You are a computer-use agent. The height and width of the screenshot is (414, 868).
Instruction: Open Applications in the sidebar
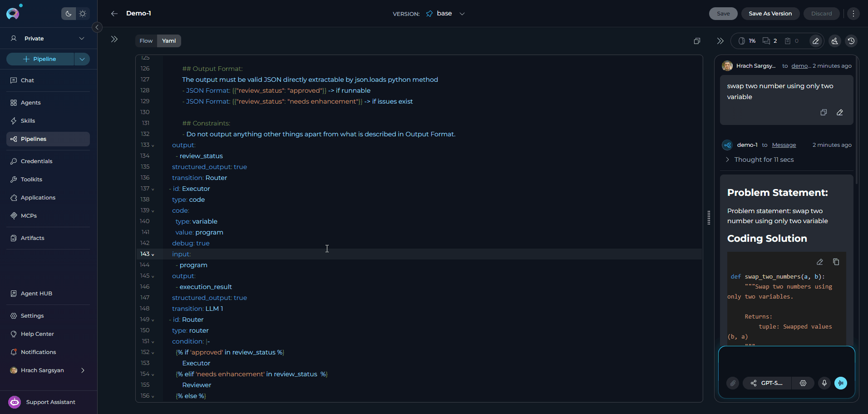(48, 198)
